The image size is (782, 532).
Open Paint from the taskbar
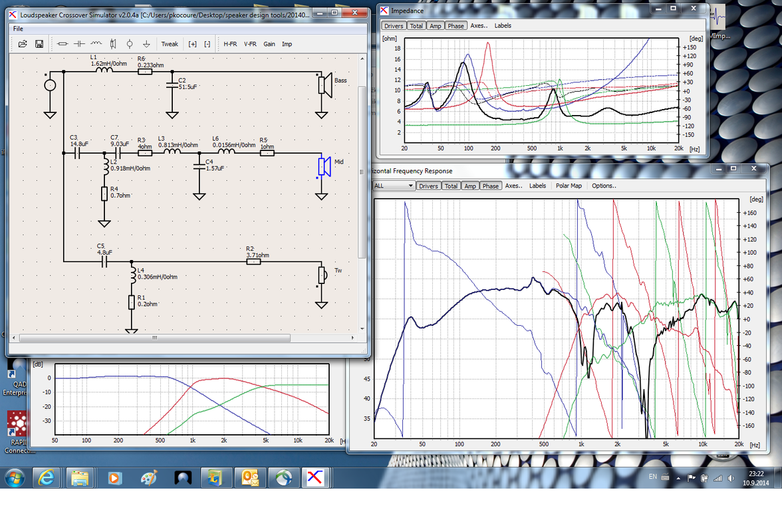pyautogui.click(x=149, y=478)
